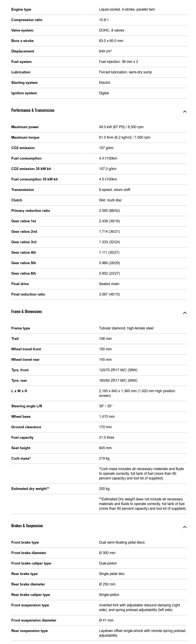Select the 649 cm³ displacement value
This screenshot has width=196, height=644.
(x=105, y=51)
